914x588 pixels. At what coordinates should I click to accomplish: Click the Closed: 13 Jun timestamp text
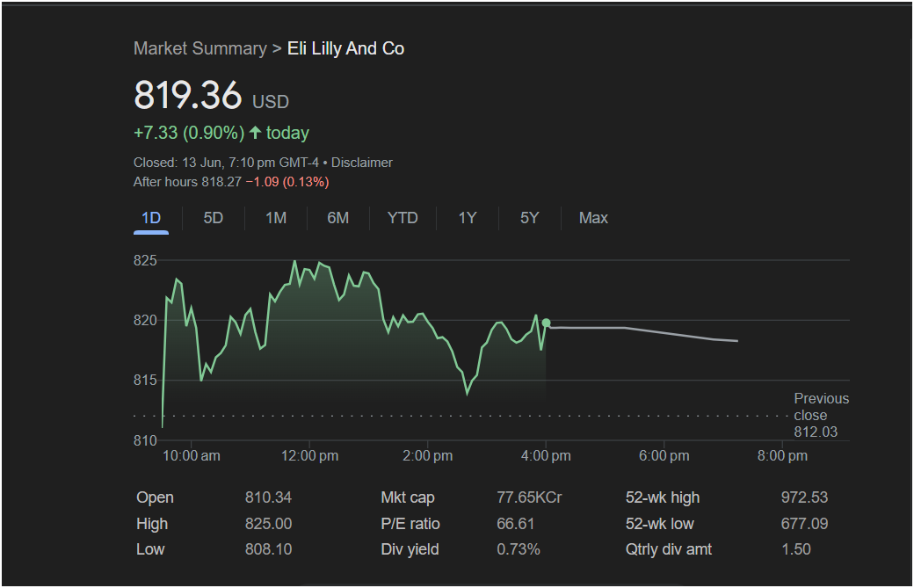[x=226, y=163]
